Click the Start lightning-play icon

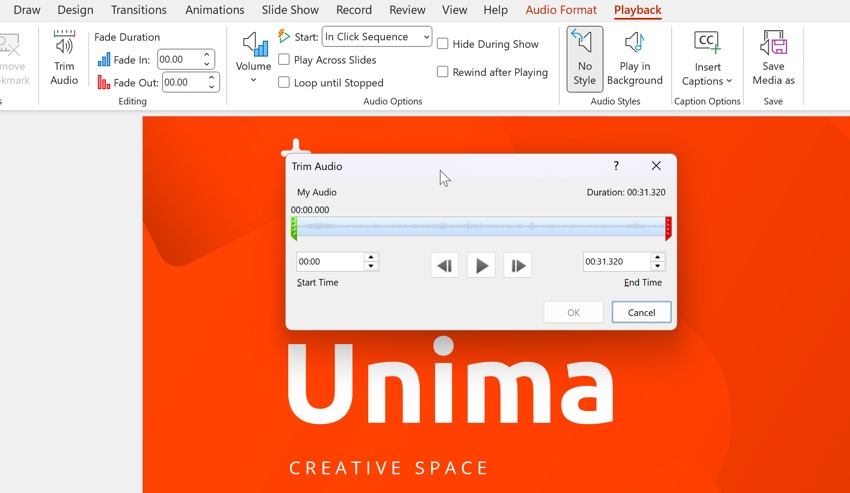tap(284, 36)
